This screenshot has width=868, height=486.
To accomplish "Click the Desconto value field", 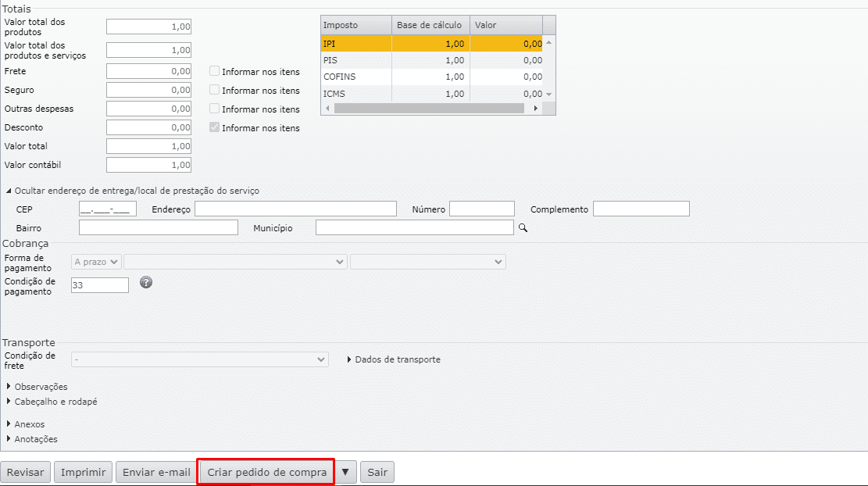I will pos(149,127).
